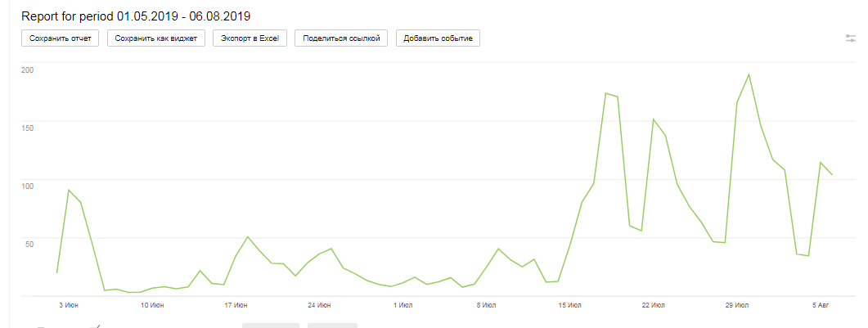Screen dimensions: 868x328
Task: Select the 8 Июл date label
Action: [x=486, y=305]
